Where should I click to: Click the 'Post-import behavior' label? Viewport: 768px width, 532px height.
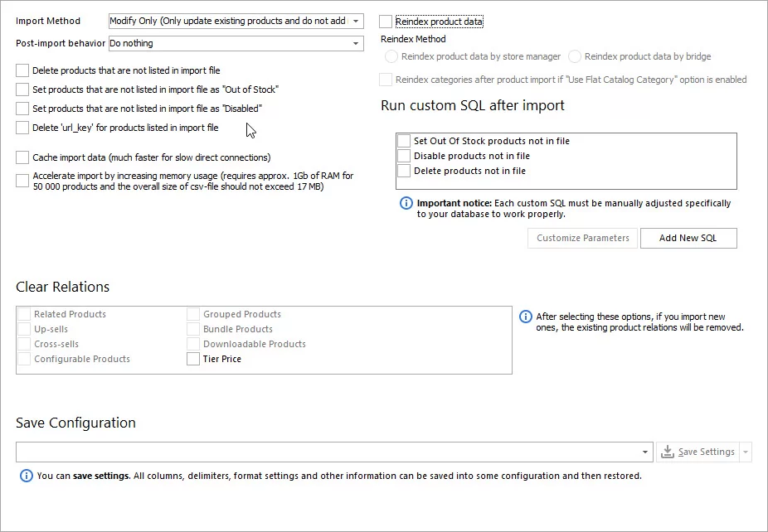tap(61, 44)
